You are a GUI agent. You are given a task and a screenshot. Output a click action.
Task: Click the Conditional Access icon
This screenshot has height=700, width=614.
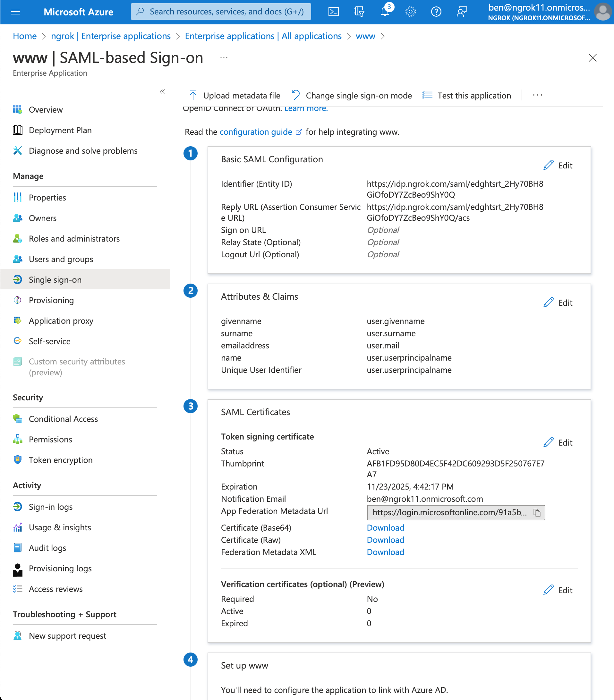pos(17,419)
